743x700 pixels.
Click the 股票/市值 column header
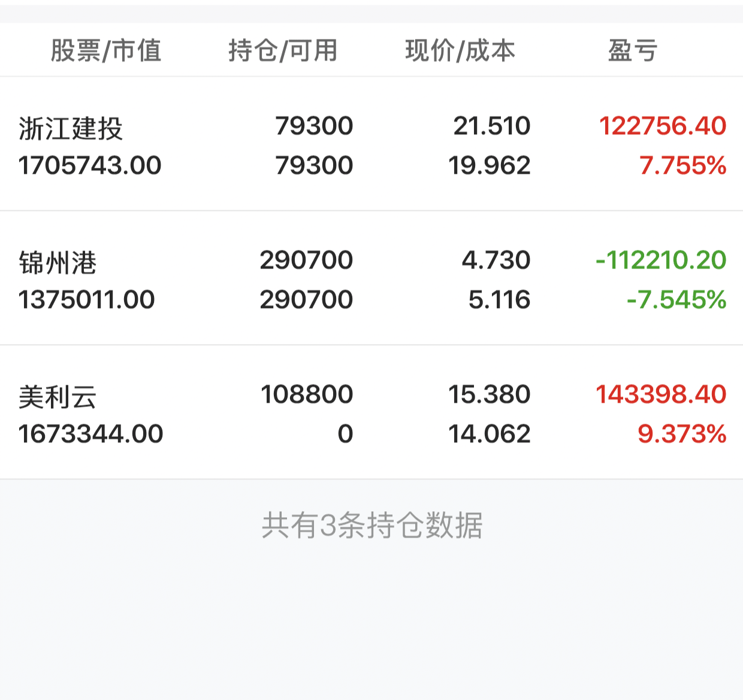pyautogui.click(x=106, y=50)
